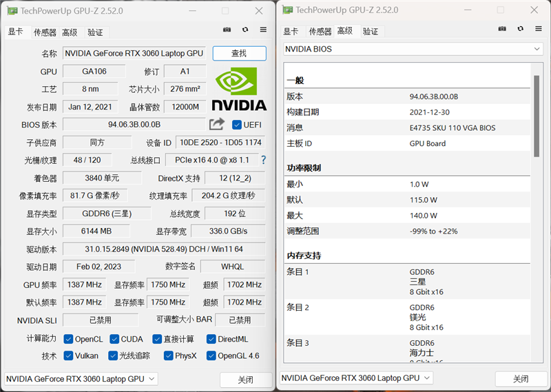Click the 查找 lookup button
Image resolution: width=551 pixels, height=392 pixels.
click(x=239, y=54)
